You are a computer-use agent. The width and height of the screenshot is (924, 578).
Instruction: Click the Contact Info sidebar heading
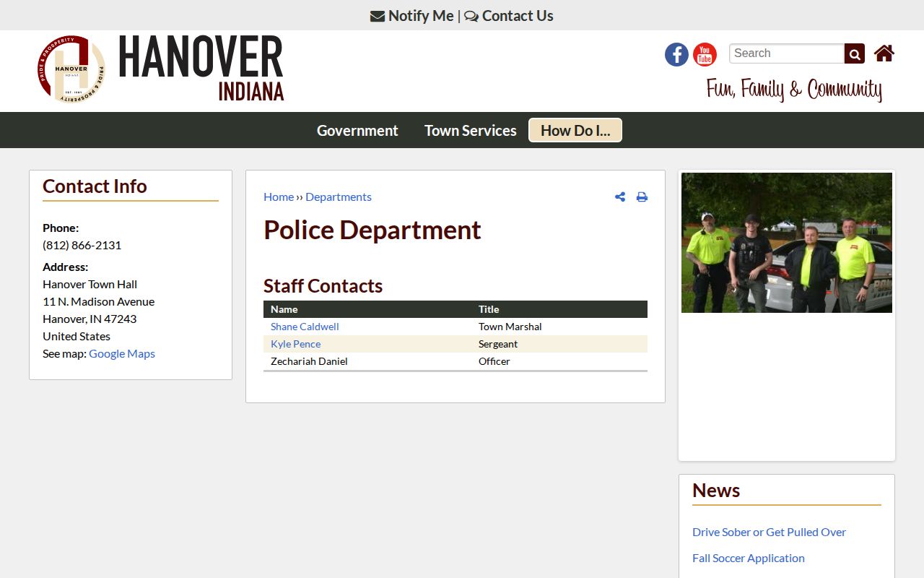(x=95, y=186)
